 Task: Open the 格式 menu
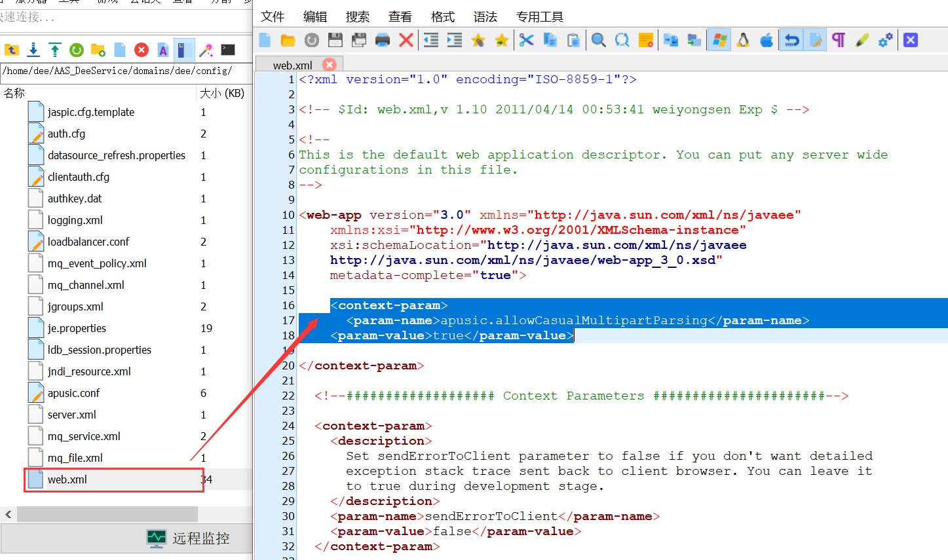click(442, 16)
